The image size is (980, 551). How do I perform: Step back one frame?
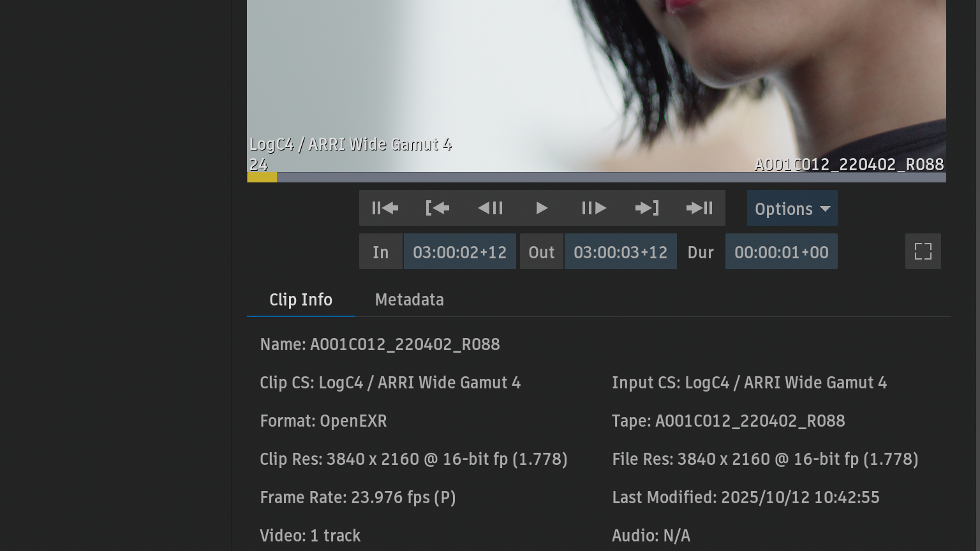pos(490,208)
